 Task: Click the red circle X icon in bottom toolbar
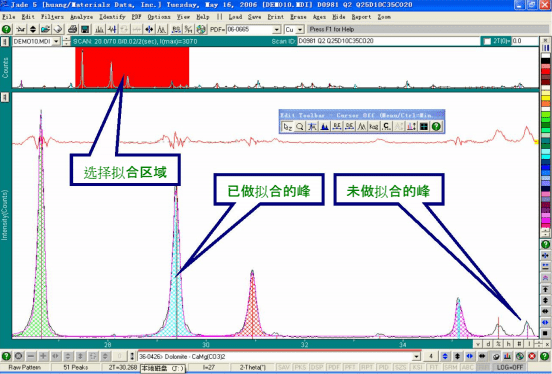532,356
